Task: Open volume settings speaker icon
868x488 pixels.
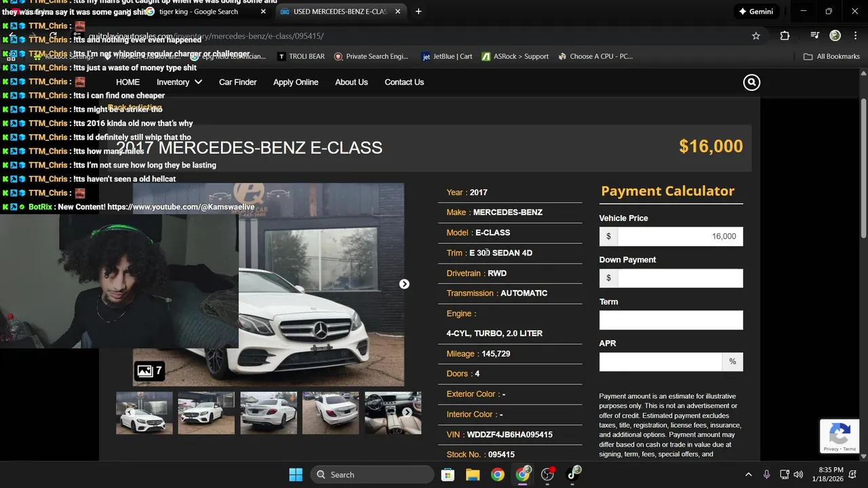Action: pos(798,474)
